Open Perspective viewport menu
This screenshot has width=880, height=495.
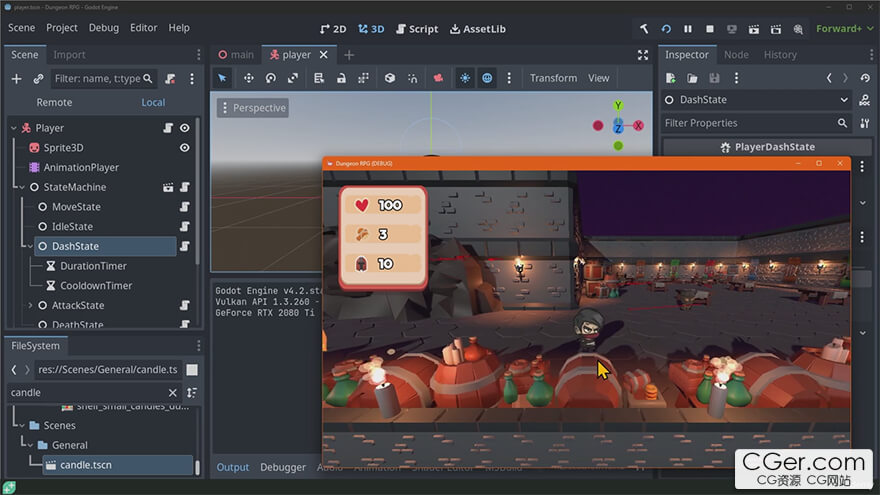tap(253, 108)
